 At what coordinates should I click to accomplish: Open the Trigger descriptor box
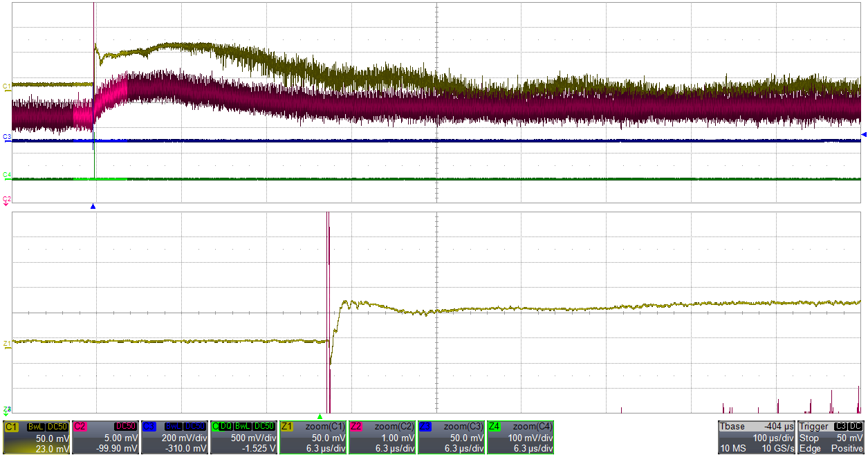coord(832,437)
